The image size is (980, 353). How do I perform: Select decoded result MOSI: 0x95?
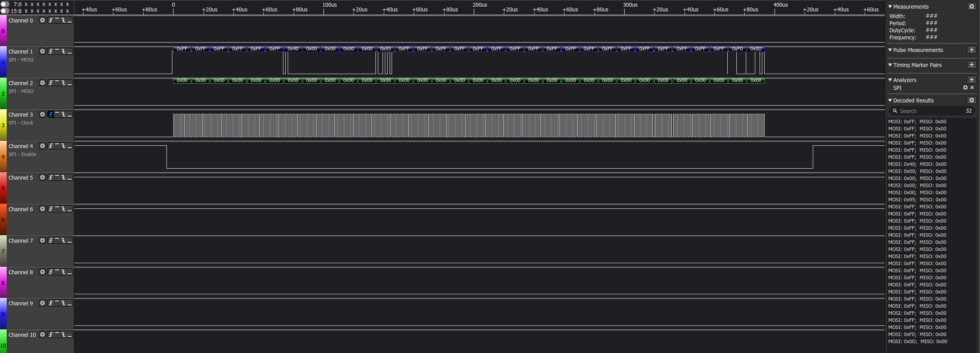click(x=917, y=200)
